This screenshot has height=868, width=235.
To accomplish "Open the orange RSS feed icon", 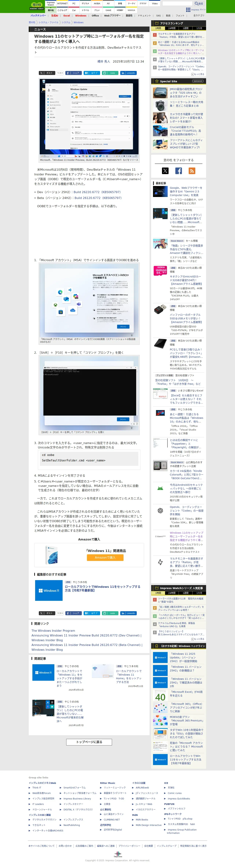I will pyautogui.click(x=192, y=171).
